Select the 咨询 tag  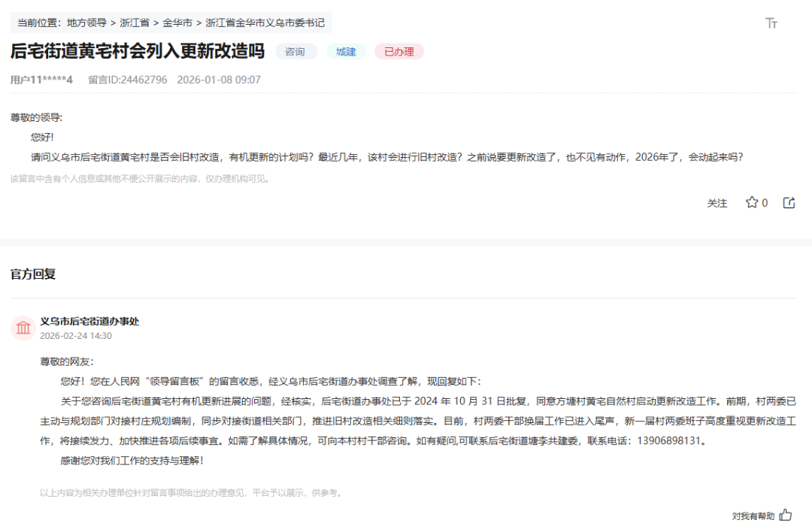pos(295,52)
